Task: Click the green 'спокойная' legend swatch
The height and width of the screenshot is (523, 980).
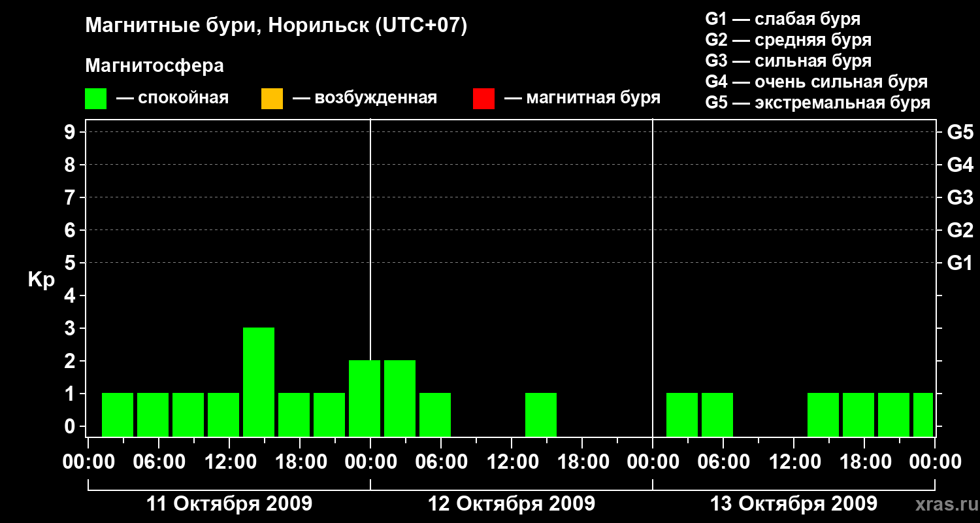Action: click(x=96, y=98)
